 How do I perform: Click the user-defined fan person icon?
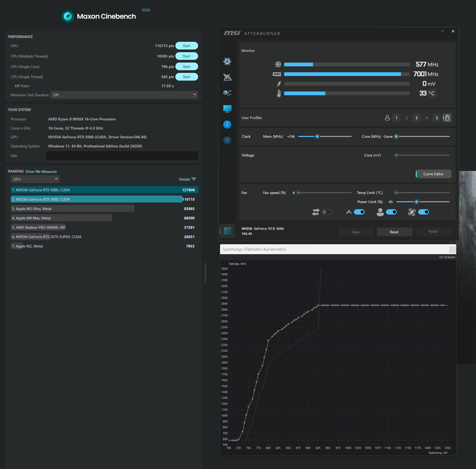380,212
